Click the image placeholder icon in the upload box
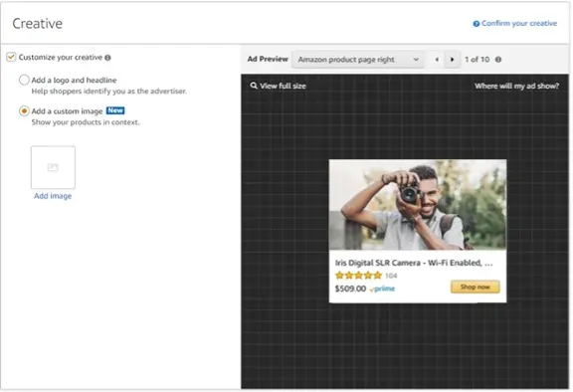Screen dimensions: 573x392 [53, 167]
